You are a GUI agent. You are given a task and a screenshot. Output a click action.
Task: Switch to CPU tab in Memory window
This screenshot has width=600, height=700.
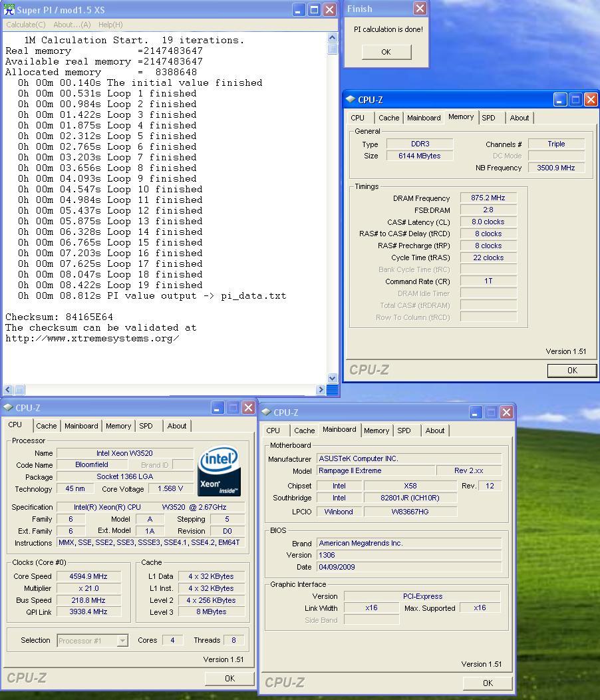pos(358,118)
